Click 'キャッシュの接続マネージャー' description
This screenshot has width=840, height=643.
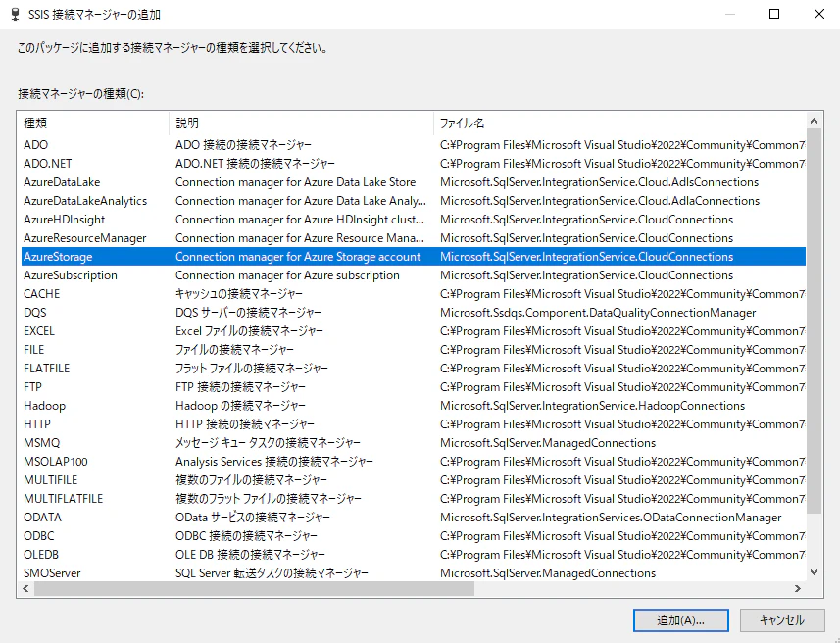coord(239,294)
